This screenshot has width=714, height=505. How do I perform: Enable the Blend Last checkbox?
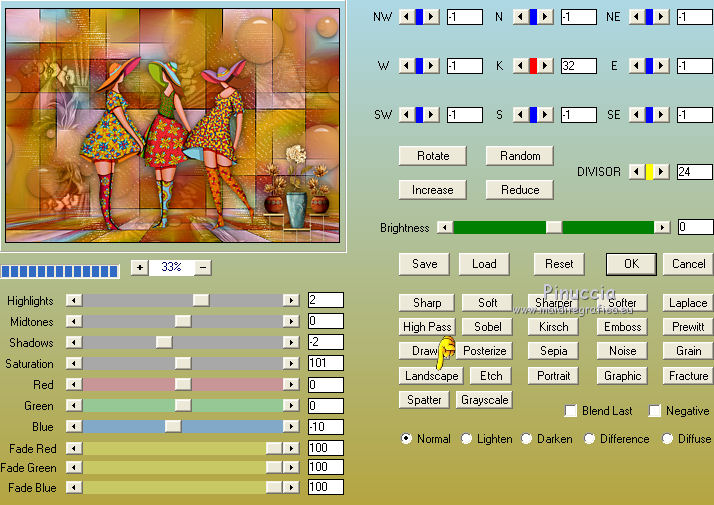571,411
